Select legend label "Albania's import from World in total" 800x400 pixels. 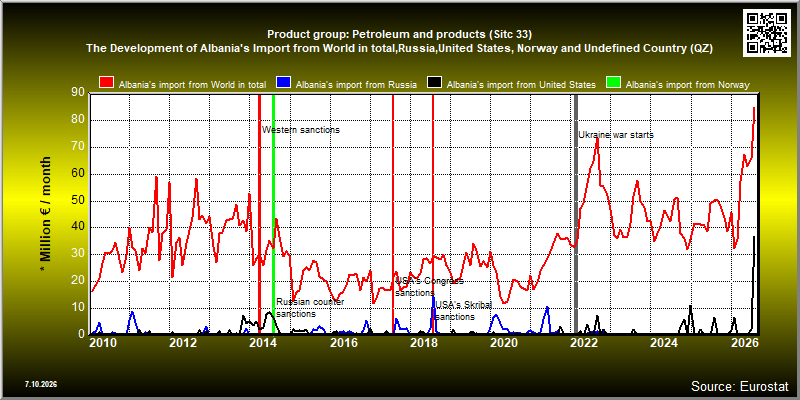click(x=192, y=85)
